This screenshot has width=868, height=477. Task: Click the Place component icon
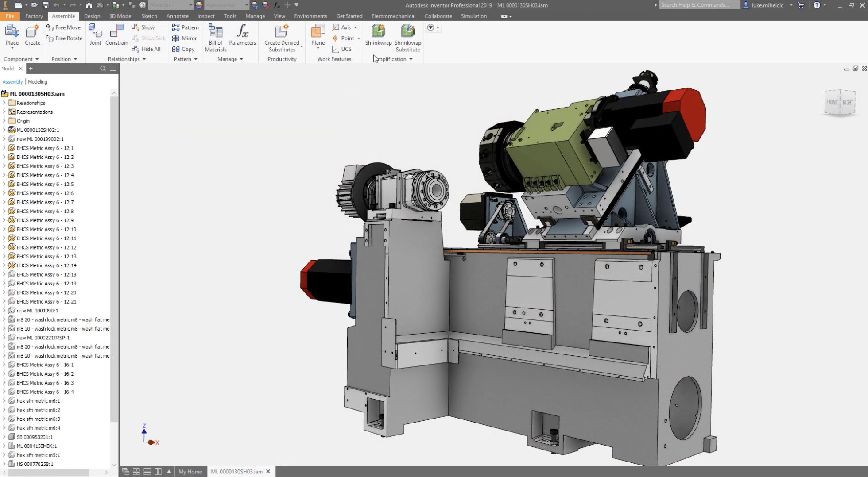[12, 35]
